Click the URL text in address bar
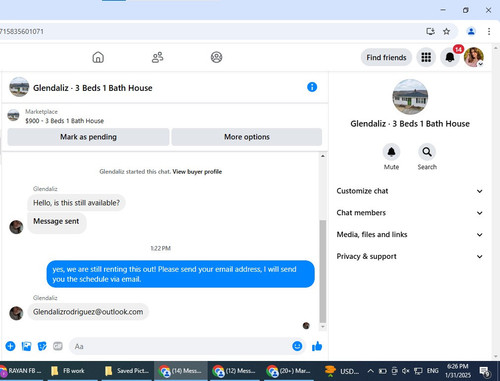The image size is (500, 381). 22,32
